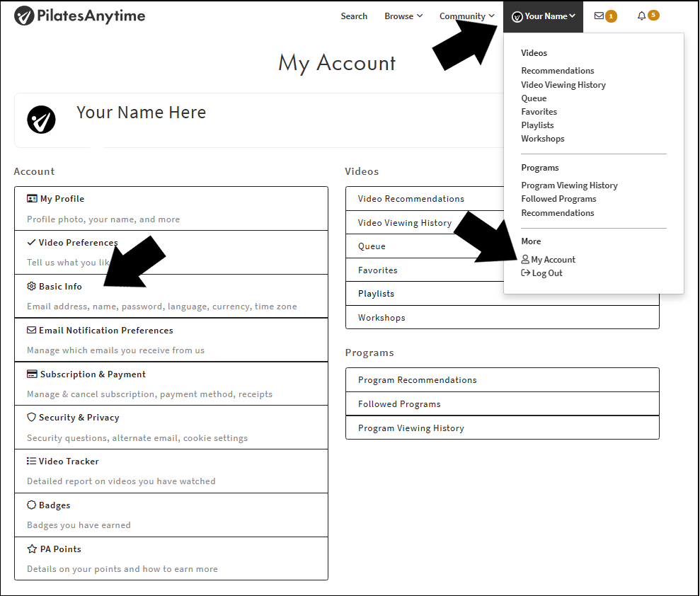Click the Basic Info gear icon
Image resolution: width=700 pixels, height=596 pixels.
pos(31,286)
